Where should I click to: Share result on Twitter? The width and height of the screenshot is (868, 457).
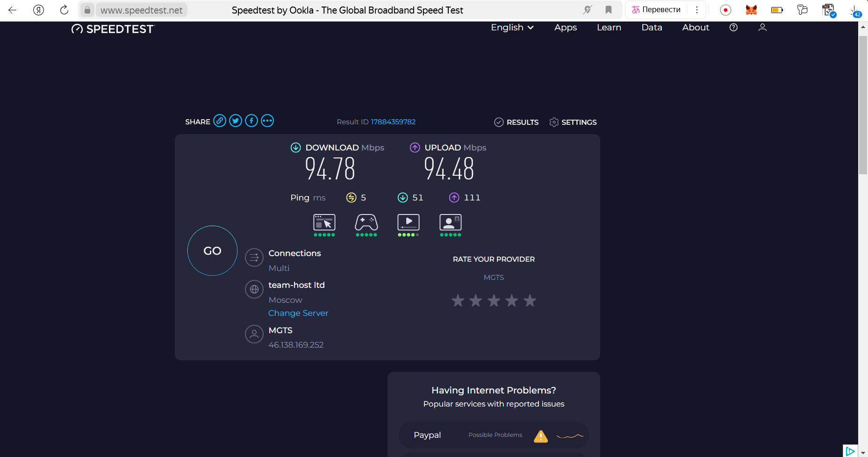pyautogui.click(x=236, y=121)
